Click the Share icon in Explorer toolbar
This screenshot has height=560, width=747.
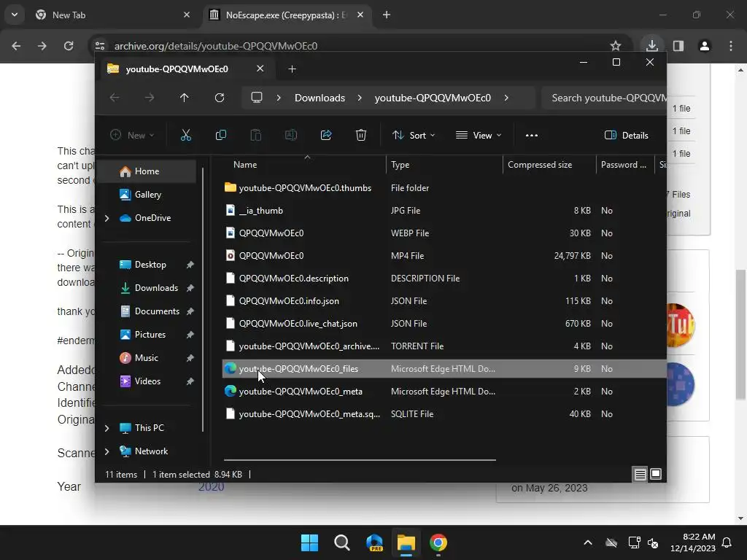click(326, 135)
